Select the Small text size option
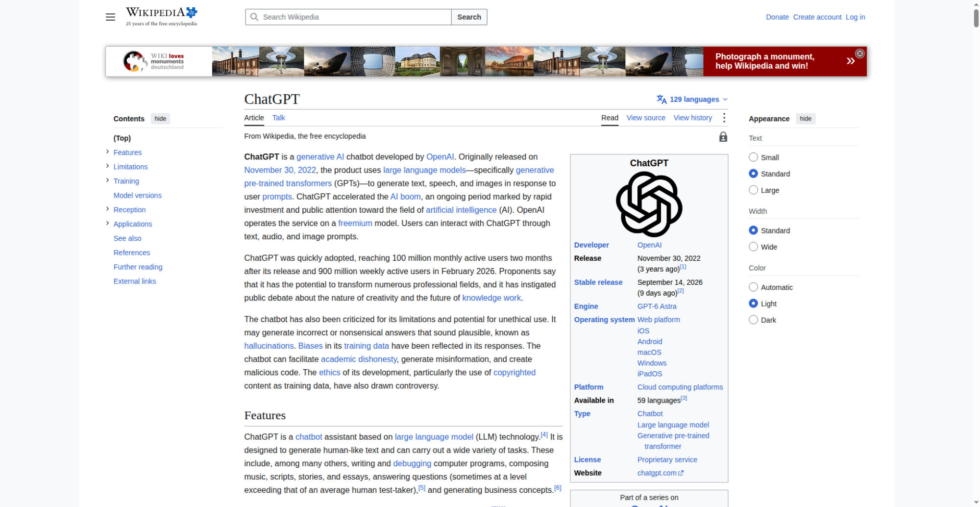The width and height of the screenshot is (980, 507). click(x=753, y=157)
